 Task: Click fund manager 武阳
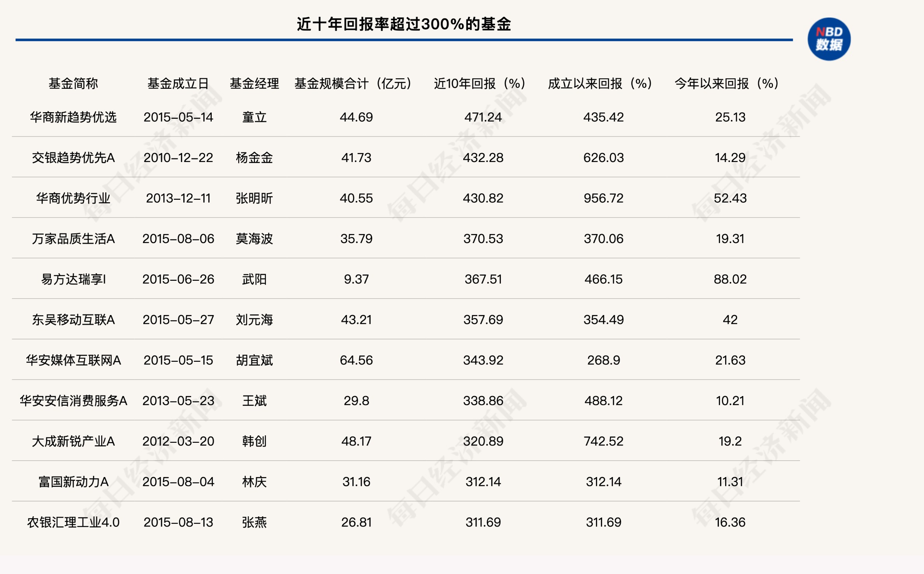click(254, 279)
